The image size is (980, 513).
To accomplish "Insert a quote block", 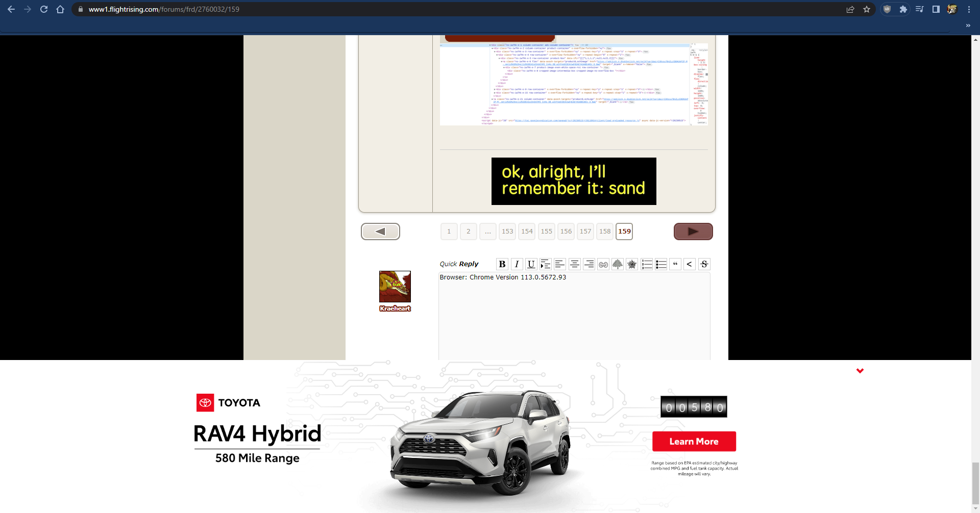I will 675,264.
